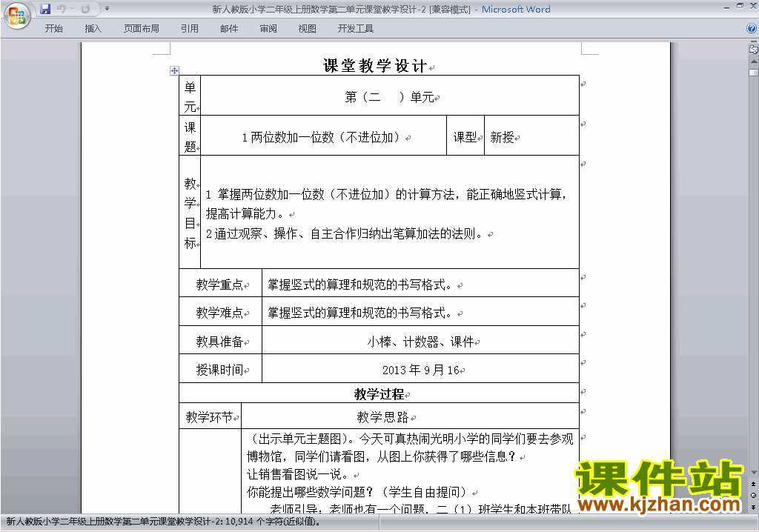Click the line 你能提出哪些数学问题？
759x532 pixels.
(357, 492)
